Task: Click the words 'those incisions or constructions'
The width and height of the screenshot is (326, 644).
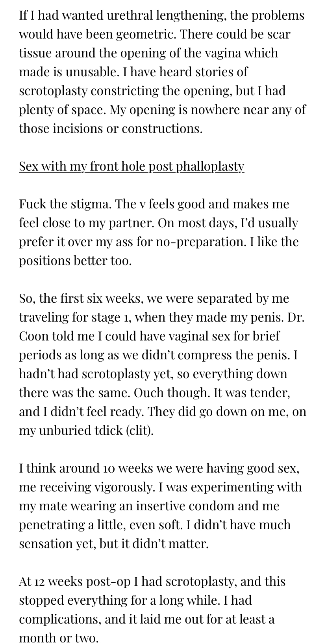Action: tap(110, 129)
